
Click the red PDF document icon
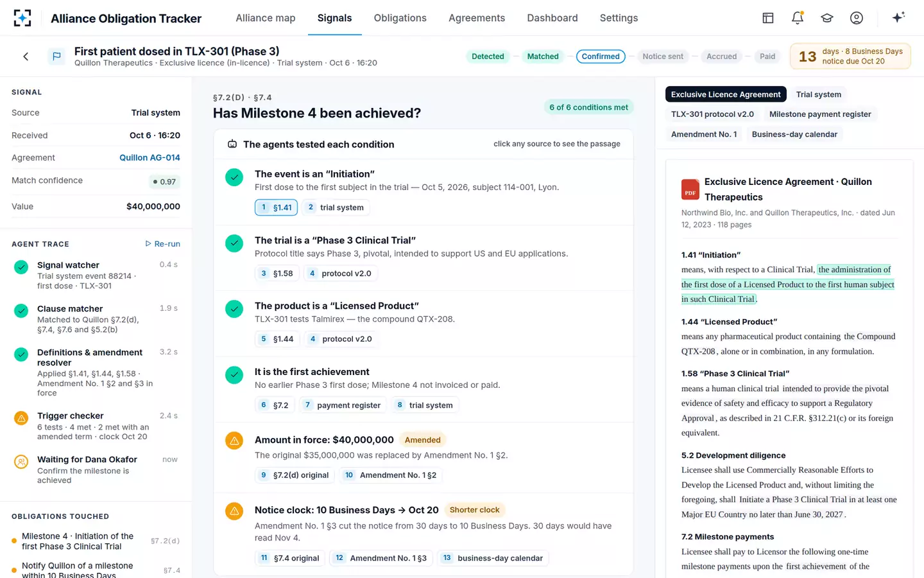(690, 189)
